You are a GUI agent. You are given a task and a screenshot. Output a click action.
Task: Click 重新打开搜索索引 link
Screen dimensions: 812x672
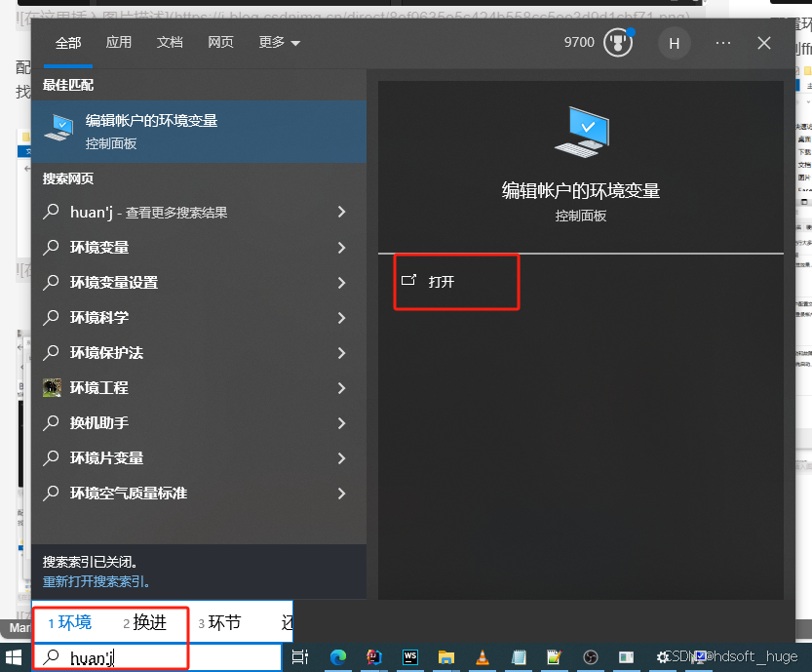[x=97, y=582]
